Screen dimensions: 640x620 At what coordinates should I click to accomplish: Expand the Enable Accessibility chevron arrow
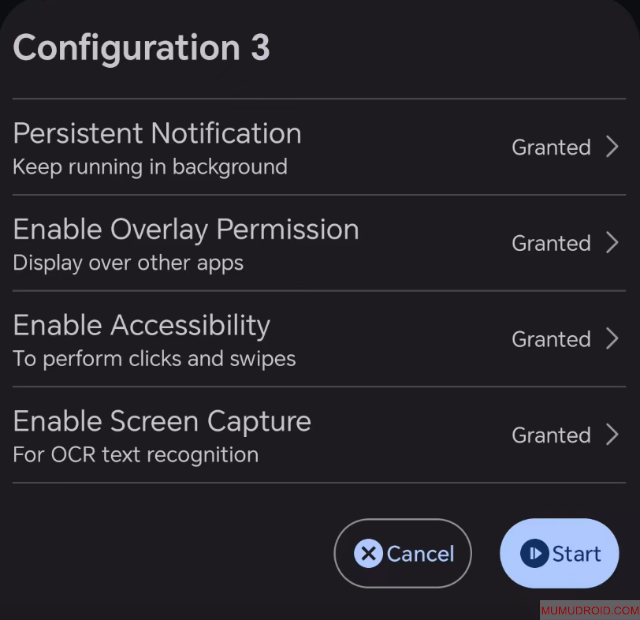[x=612, y=339]
